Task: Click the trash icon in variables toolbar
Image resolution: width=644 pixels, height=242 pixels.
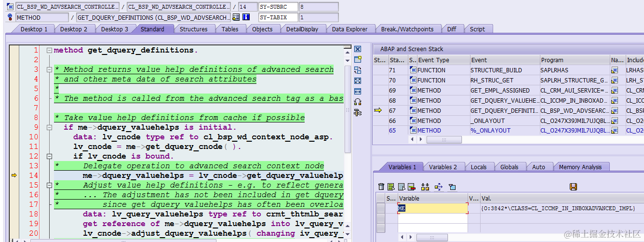Action: point(381,187)
